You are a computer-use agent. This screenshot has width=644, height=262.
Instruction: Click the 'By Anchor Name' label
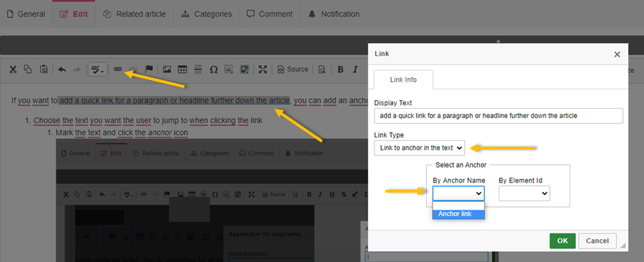(x=458, y=180)
